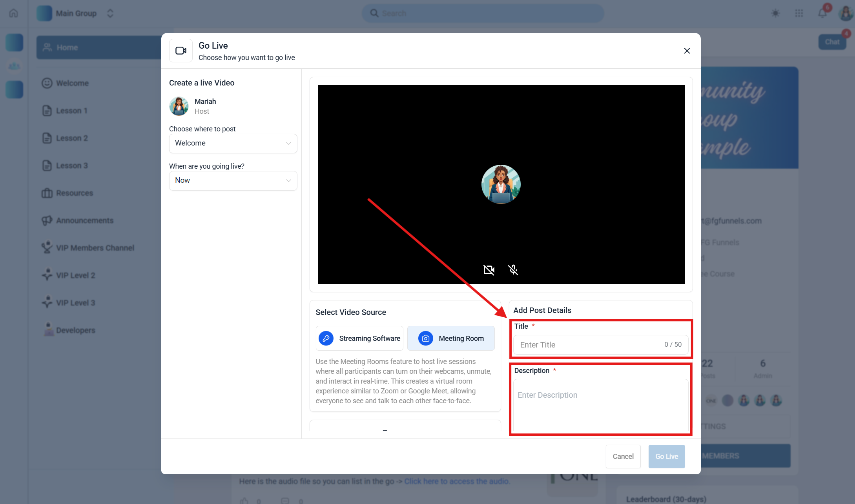Expand the Main Group switcher arrows
The width and height of the screenshot is (855, 504).
[x=110, y=13]
